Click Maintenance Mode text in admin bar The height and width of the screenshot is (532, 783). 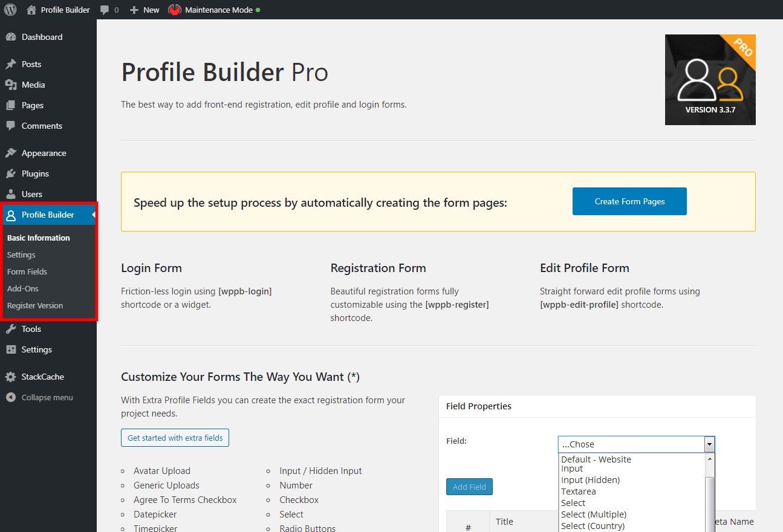(x=219, y=10)
